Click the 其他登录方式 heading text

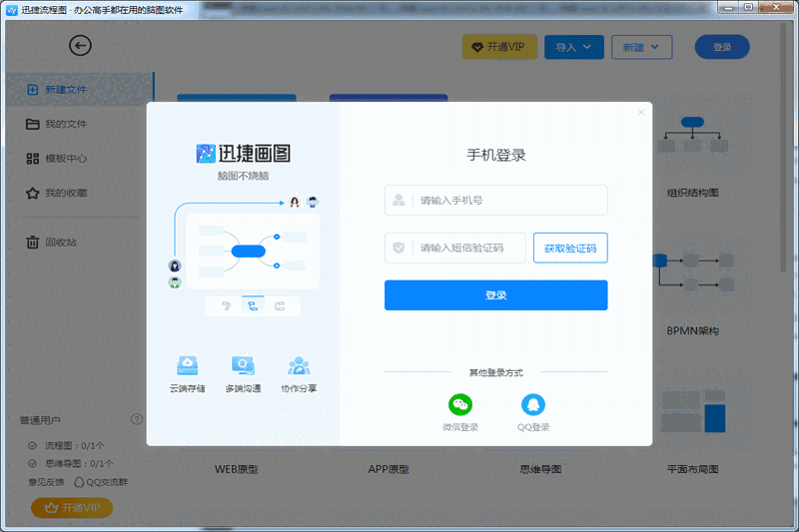click(x=495, y=372)
